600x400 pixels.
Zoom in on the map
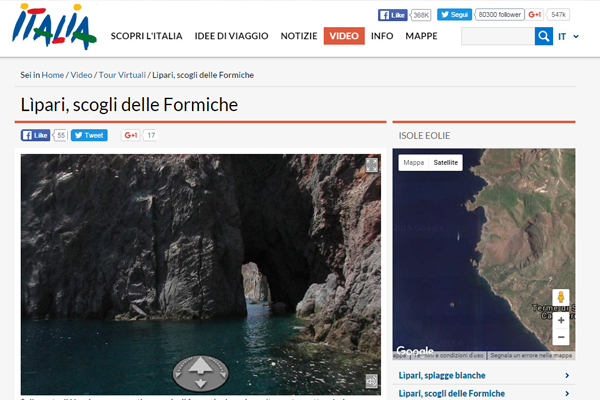pyautogui.click(x=561, y=320)
